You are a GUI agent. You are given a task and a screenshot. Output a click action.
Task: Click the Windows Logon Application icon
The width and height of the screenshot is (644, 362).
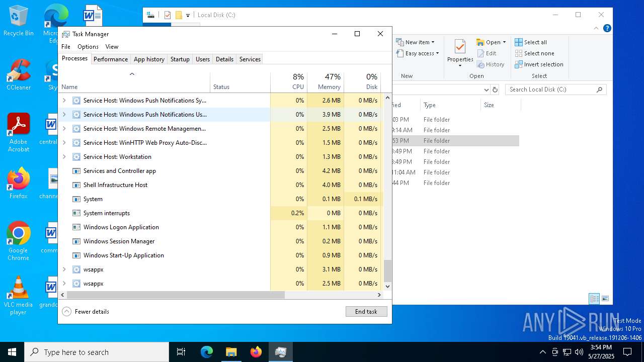tap(76, 227)
